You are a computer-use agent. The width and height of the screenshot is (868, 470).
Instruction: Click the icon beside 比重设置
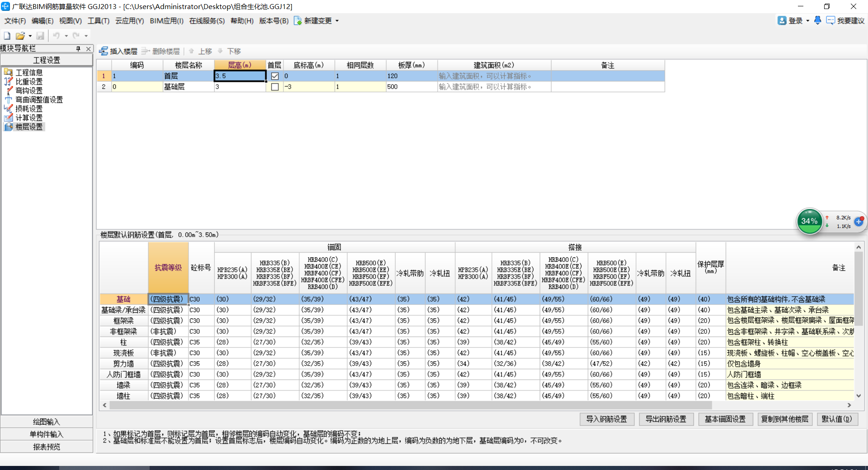point(8,81)
